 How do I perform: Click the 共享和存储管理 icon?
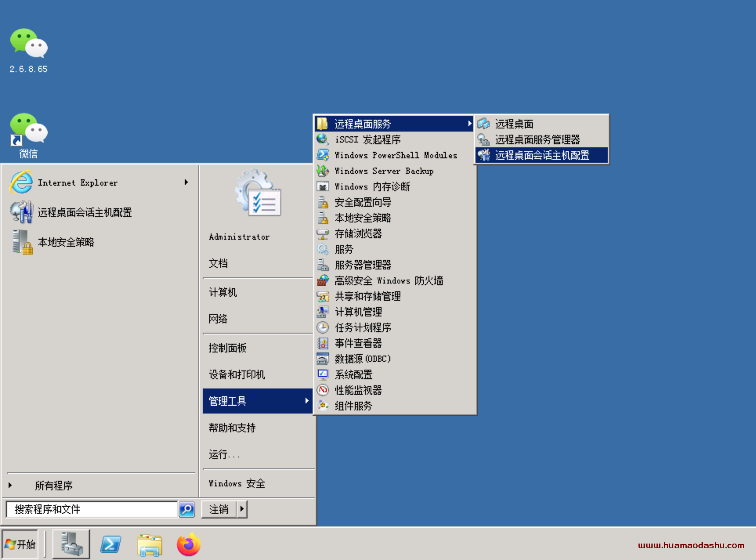(x=322, y=296)
